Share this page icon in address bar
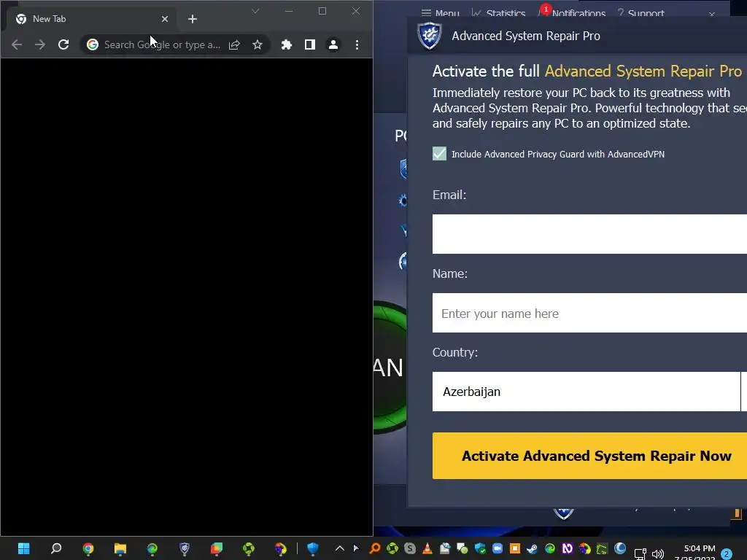The height and width of the screenshot is (560, 747). (x=234, y=44)
